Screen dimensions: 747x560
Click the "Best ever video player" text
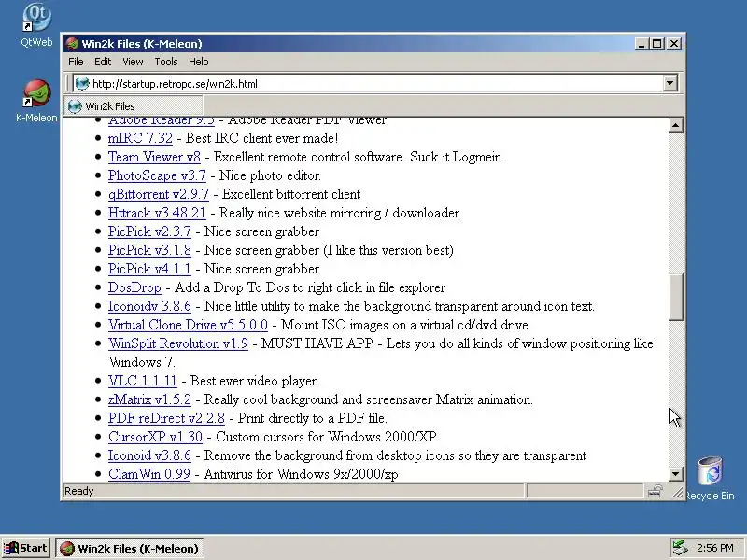253,381
